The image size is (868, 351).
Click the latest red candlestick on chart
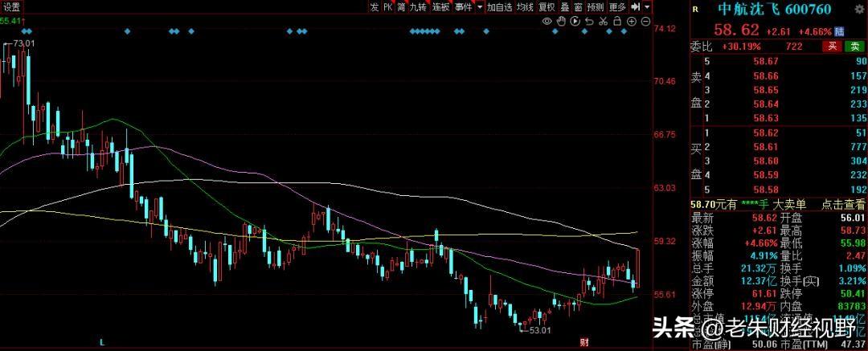click(x=638, y=268)
